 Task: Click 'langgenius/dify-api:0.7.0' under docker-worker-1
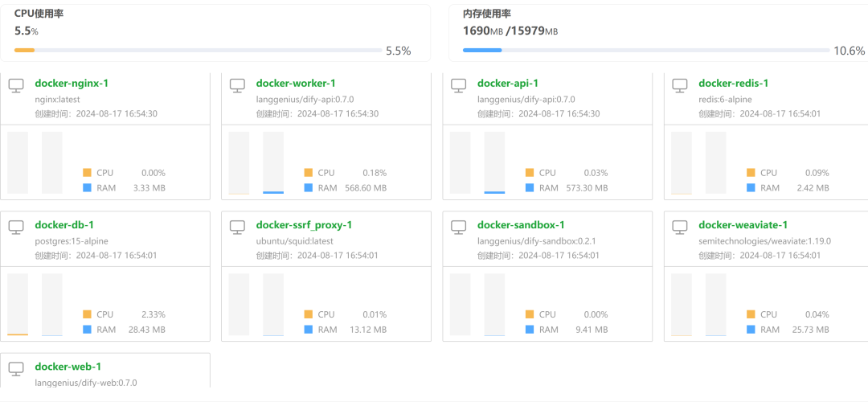click(305, 100)
